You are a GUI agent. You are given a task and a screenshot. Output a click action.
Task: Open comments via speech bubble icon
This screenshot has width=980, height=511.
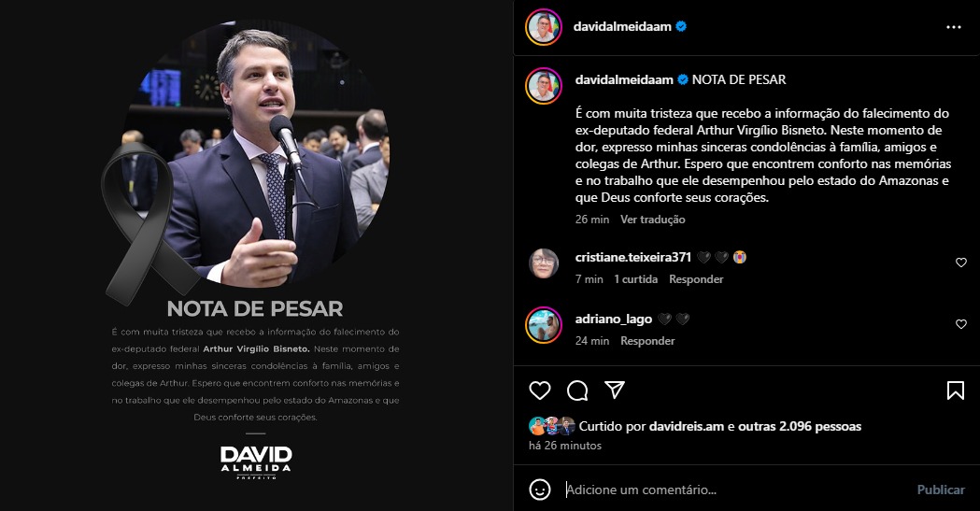click(577, 390)
